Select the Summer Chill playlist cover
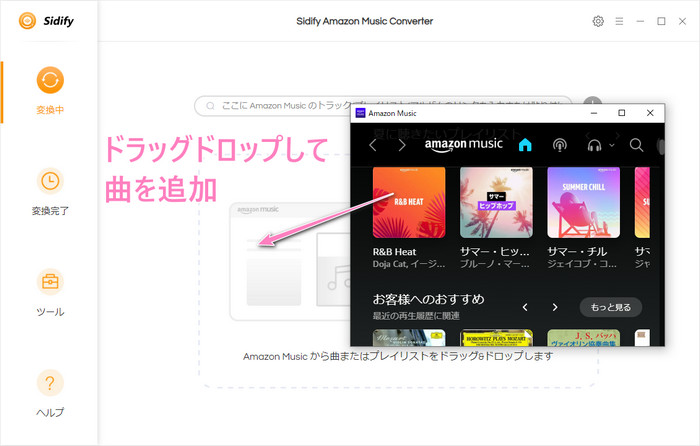The width and height of the screenshot is (700, 446). tap(583, 202)
